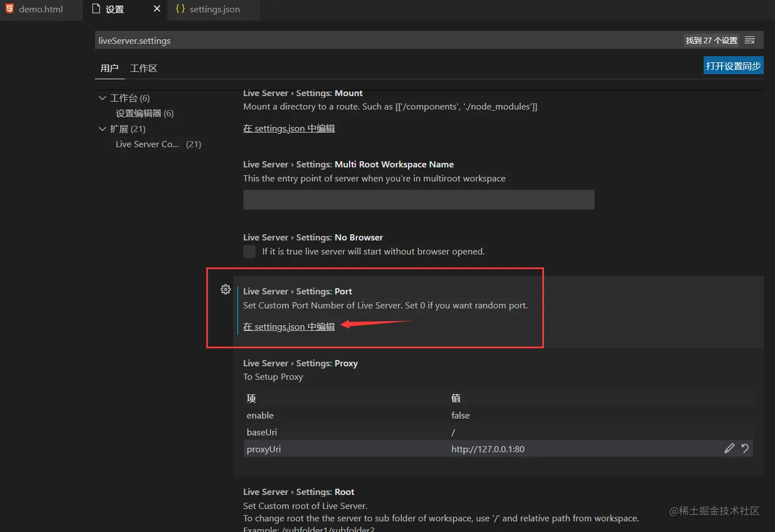Collapse the 扩展 (21) tree group
The image size is (775, 532).
102,129
